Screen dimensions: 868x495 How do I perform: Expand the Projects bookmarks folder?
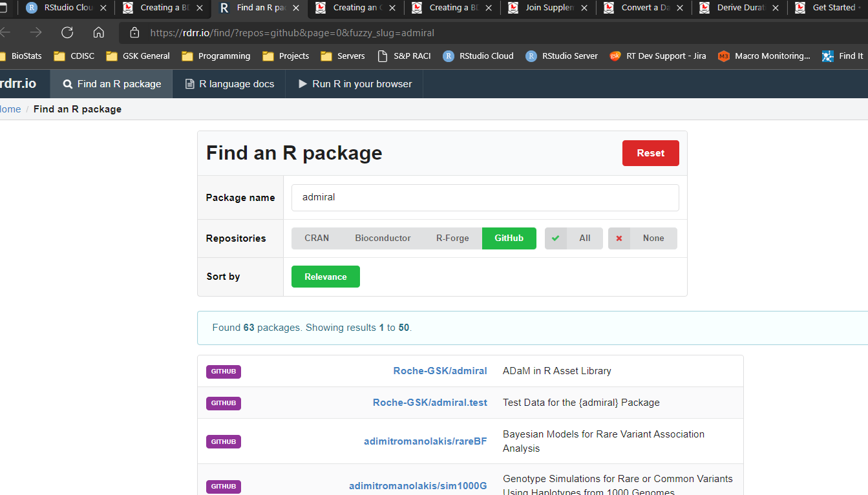tap(285, 56)
